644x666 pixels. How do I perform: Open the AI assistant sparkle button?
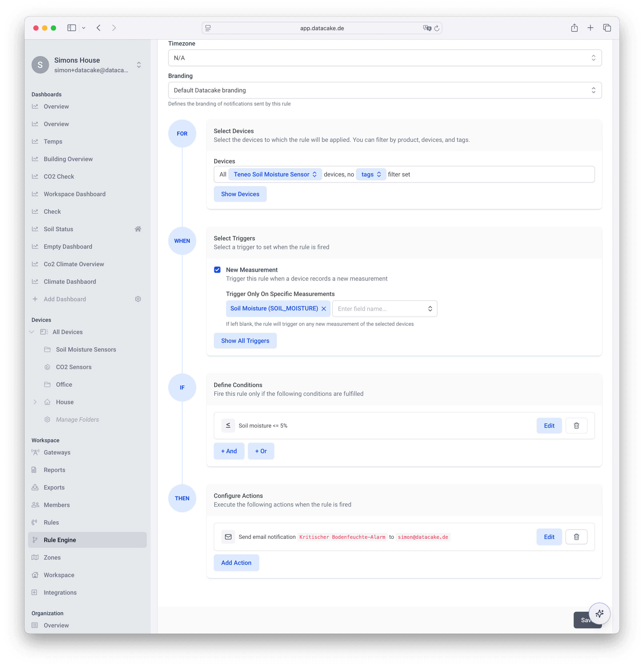tap(599, 613)
